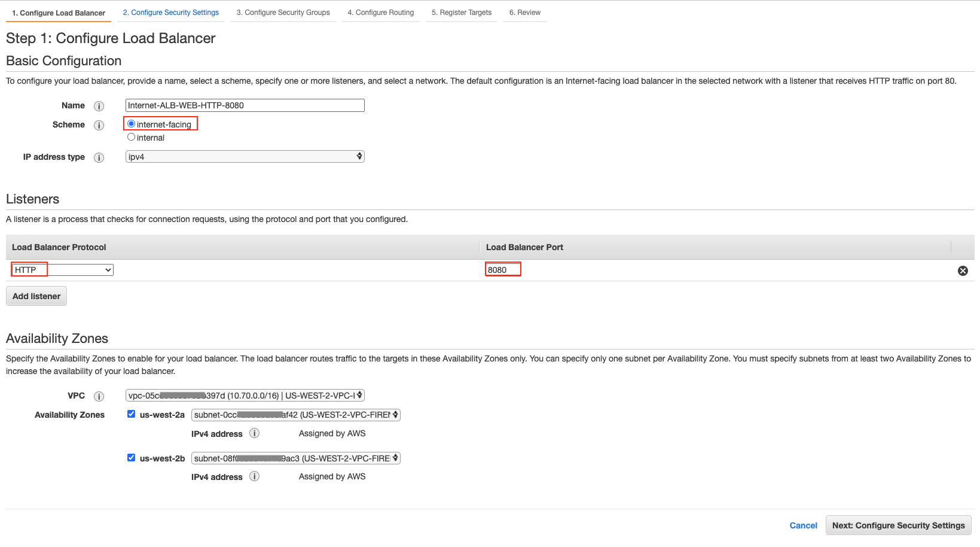Click Next: Configure Security Settings
The image size is (980, 547).
pyautogui.click(x=898, y=525)
